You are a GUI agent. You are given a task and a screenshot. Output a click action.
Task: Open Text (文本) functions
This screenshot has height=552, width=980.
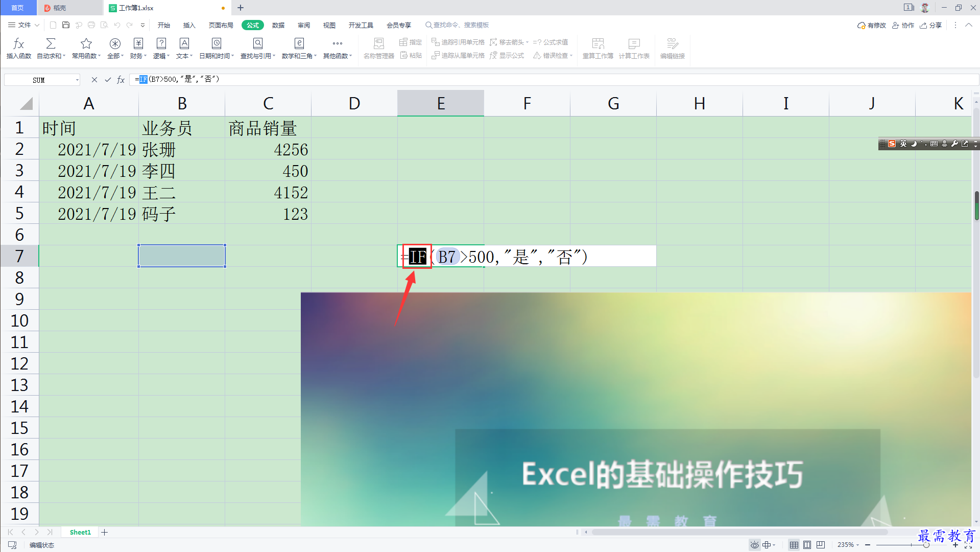coord(184,49)
